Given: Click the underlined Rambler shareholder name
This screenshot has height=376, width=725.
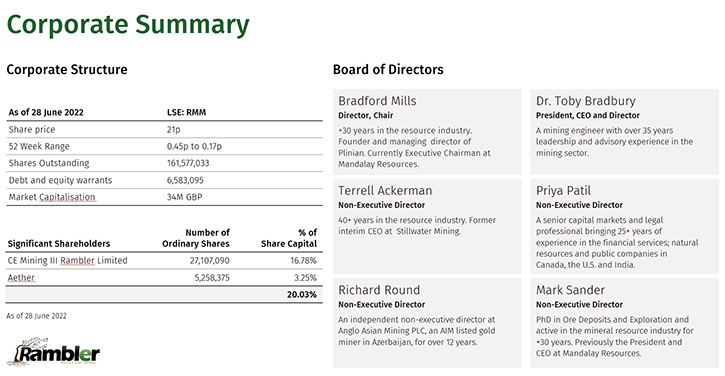Looking at the screenshot, I should 77,261.
